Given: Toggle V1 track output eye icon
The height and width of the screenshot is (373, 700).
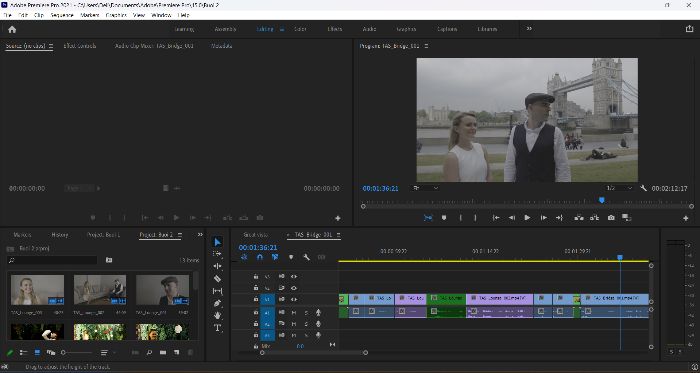Looking at the screenshot, I should pyautogui.click(x=294, y=299).
